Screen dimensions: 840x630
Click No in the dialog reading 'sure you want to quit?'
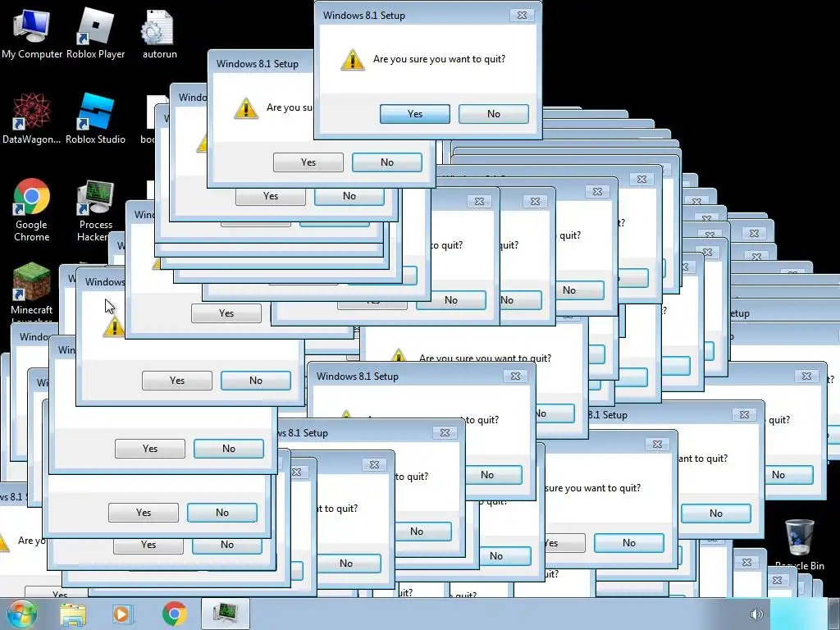pos(629,543)
